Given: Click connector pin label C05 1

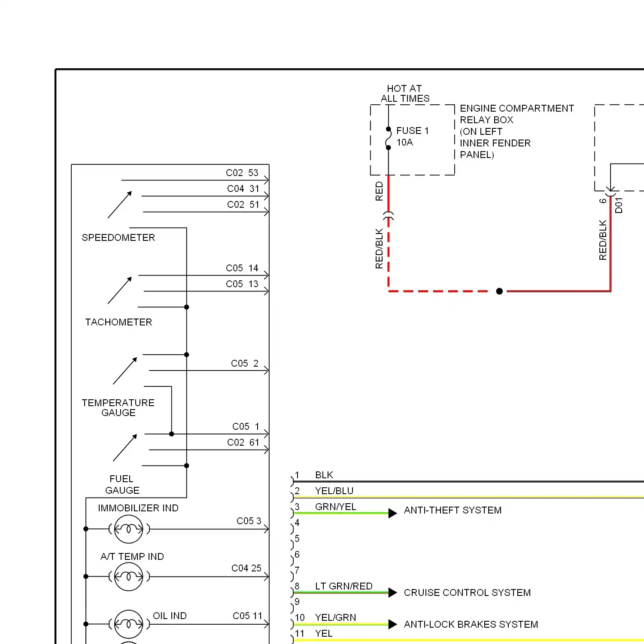Looking at the screenshot, I should (246, 426).
